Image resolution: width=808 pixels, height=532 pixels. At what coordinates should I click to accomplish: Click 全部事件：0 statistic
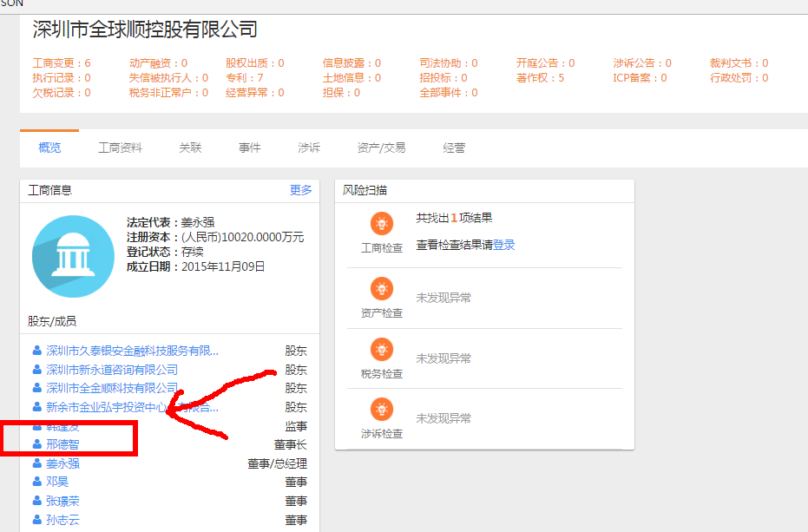tap(449, 93)
